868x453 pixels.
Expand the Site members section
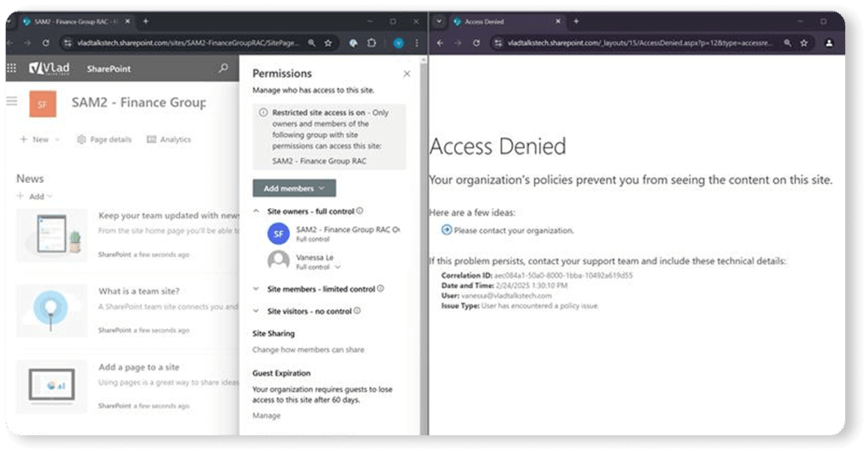click(256, 289)
